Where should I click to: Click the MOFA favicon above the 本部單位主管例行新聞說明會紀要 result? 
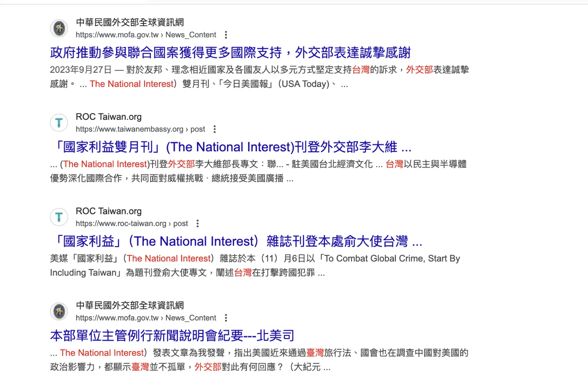coord(59,312)
